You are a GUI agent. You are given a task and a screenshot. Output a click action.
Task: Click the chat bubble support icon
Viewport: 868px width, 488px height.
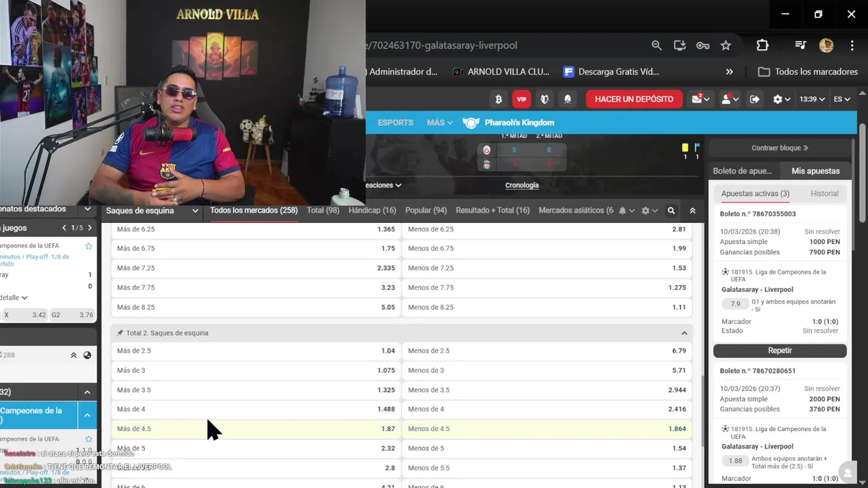pyautogui.click(x=846, y=472)
